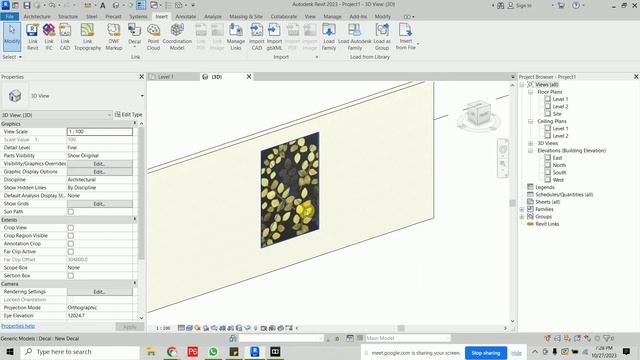Click the 3D view vertical scrollbar thumb
The height and width of the screenshot is (360, 640).
512,203
